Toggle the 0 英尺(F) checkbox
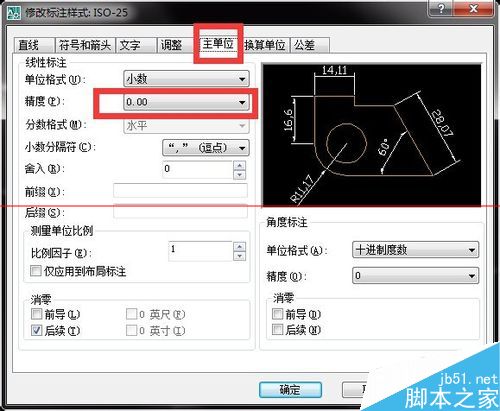The width and height of the screenshot is (500, 411). tap(131, 314)
